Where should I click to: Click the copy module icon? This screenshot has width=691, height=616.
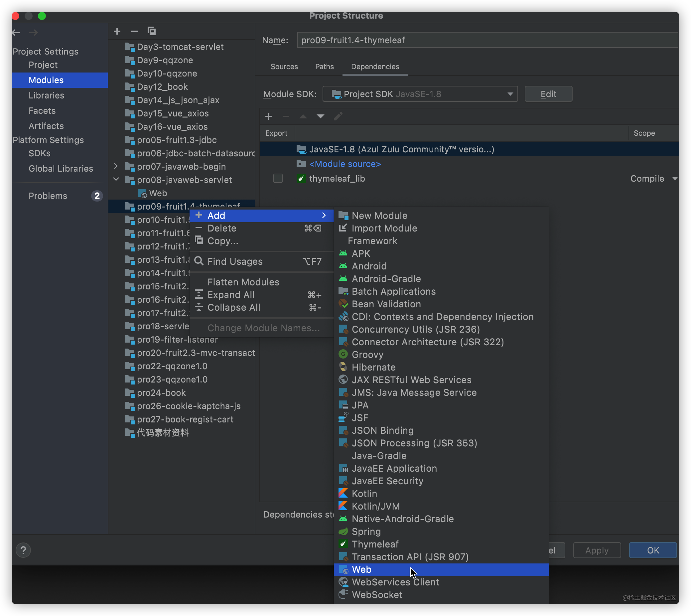(x=152, y=32)
